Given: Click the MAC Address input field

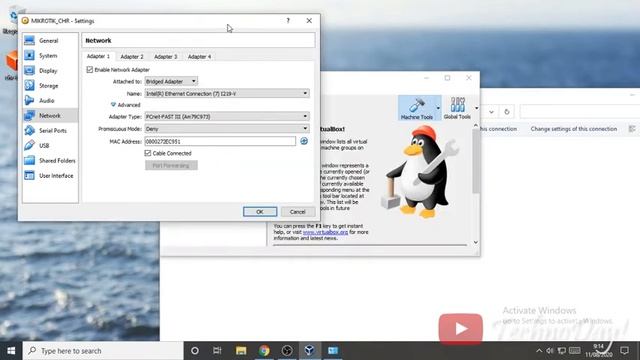Looking at the screenshot, I should pyautogui.click(x=220, y=141).
